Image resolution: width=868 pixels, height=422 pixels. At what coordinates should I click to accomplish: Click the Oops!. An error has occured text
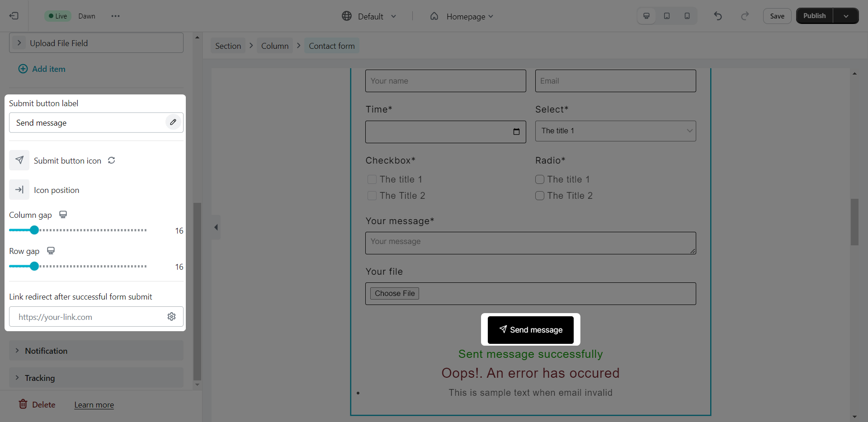[x=531, y=373]
